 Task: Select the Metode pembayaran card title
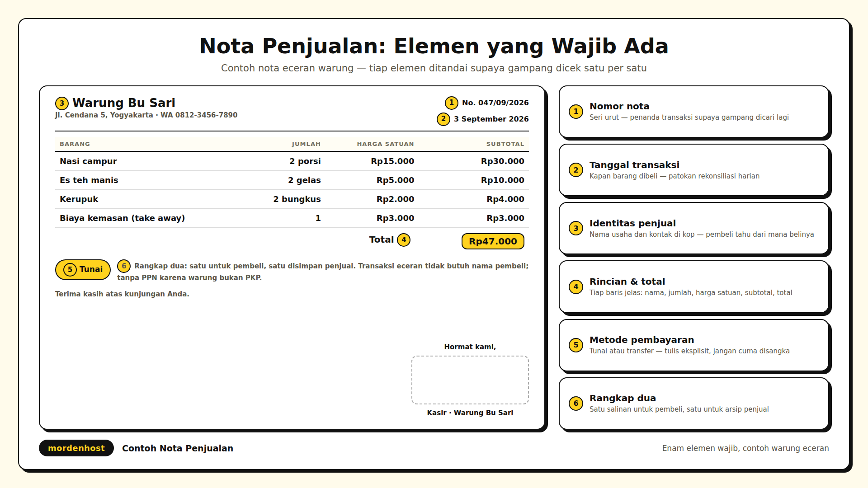click(x=642, y=340)
